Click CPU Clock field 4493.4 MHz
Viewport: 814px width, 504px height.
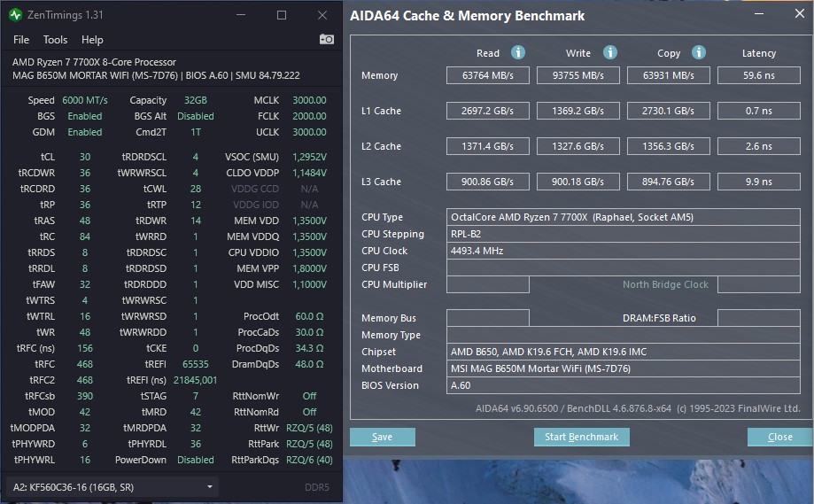pos(623,251)
